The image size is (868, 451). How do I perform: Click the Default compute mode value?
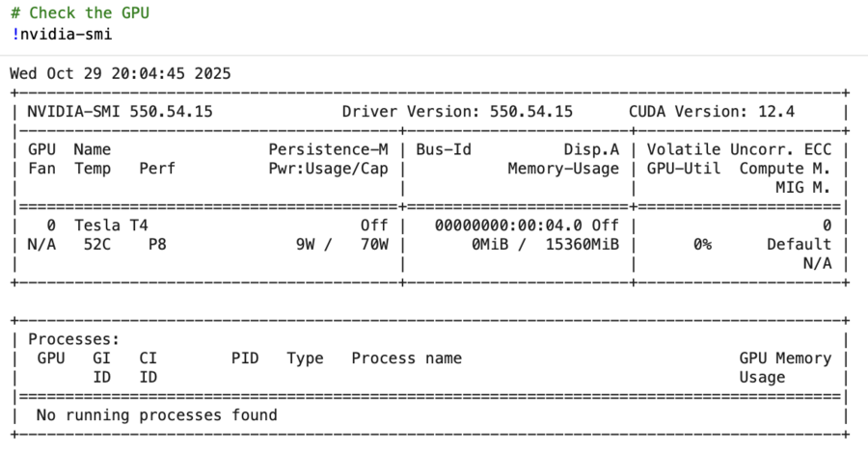(799, 245)
